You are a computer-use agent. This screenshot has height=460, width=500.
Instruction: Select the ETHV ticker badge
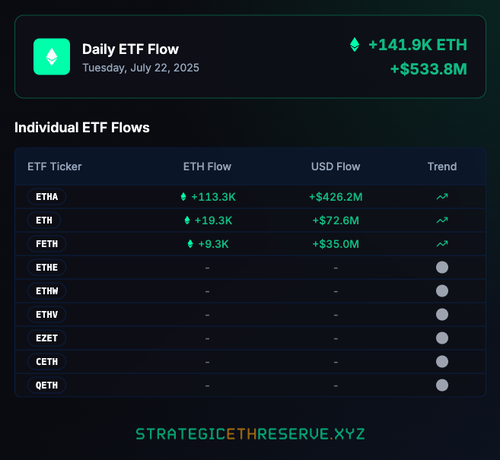(47, 315)
